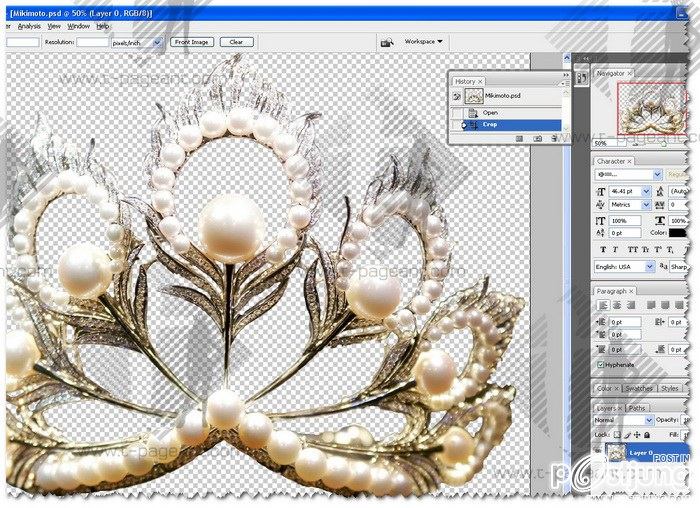Screen dimensions: 700x508
Task: Click the Clear button in options bar
Action: (237, 42)
